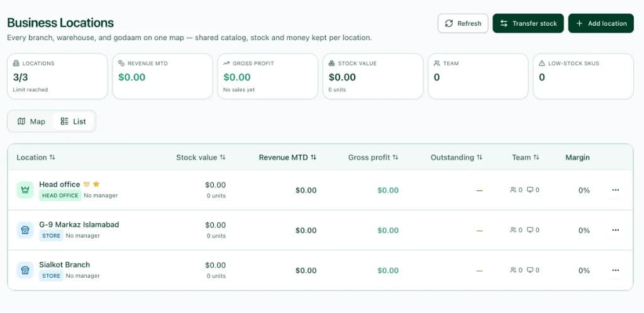Click the Business Locations page title
This screenshot has height=313, width=644.
tap(60, 23)
